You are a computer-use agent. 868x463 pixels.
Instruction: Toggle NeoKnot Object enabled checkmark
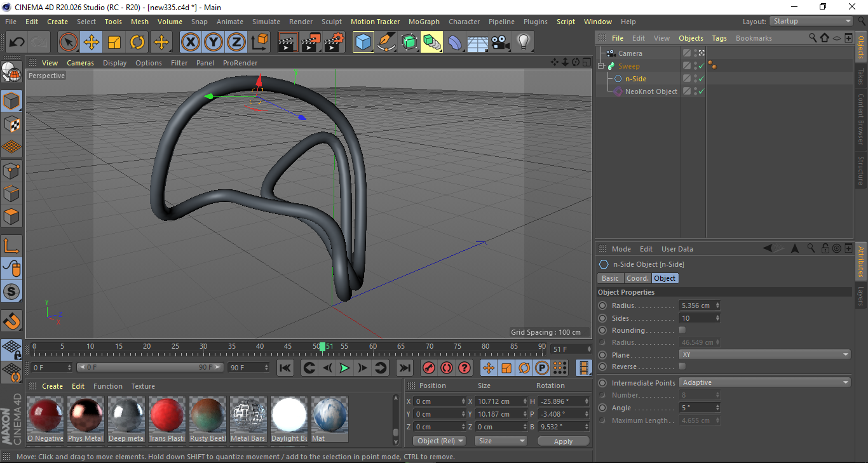[701, 91]
